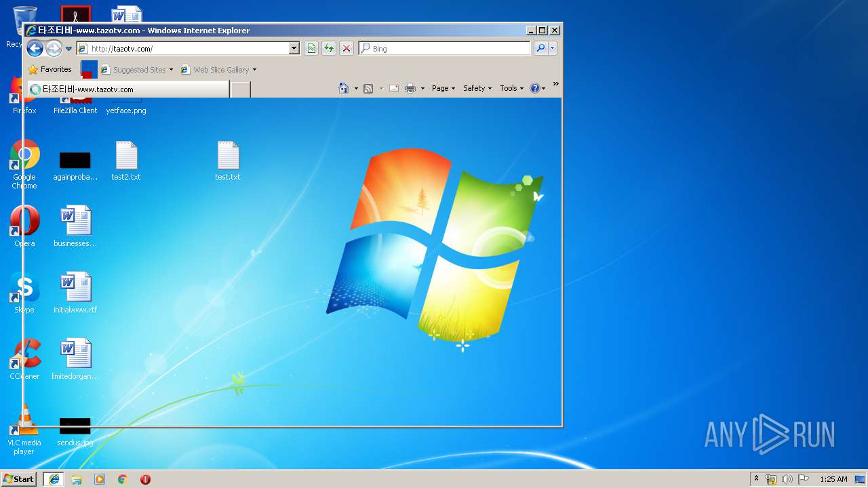Toggle Compatibility View icon
The image size is (868, 488).
(311, 48)
